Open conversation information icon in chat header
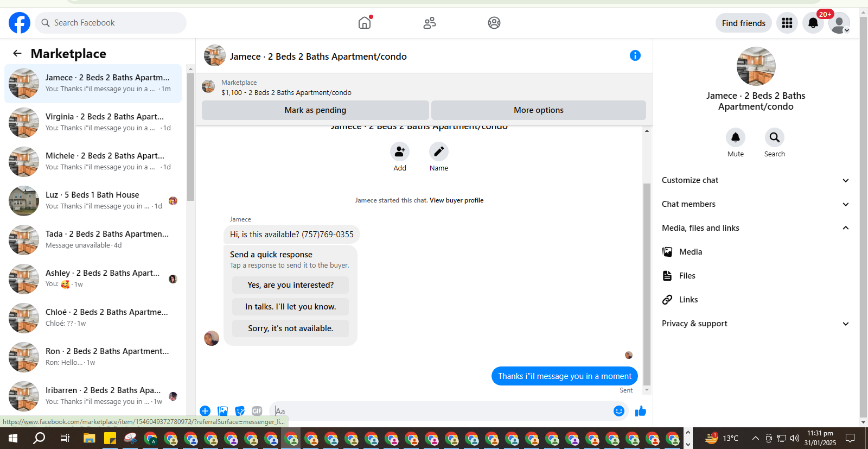The height and width of the screenshot is (449, 868). point(635,55)
